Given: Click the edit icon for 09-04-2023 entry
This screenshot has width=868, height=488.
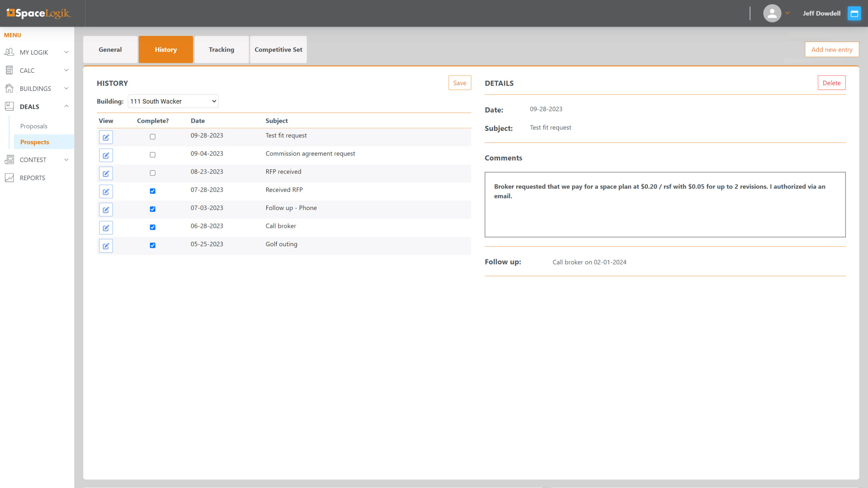Looking at the screenshot, I should point(105,155).
